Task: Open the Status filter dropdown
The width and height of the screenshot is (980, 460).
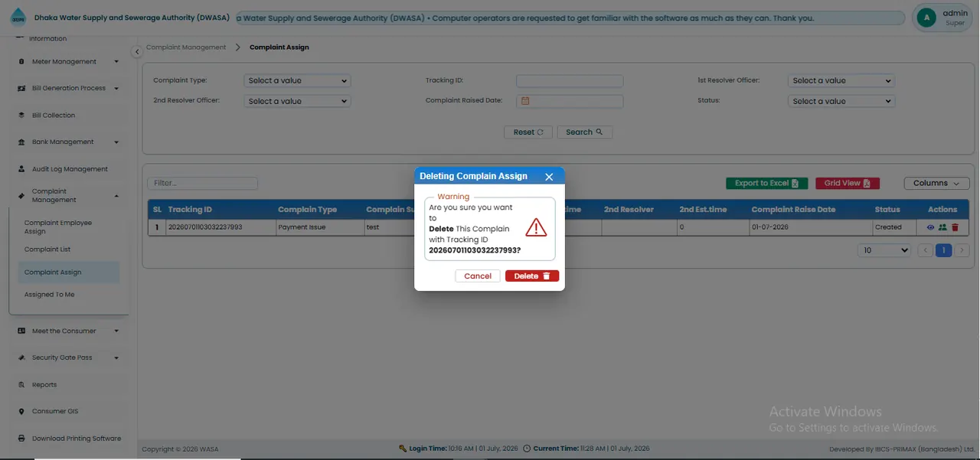Action: pyautogui.click(x=841, y=101)
